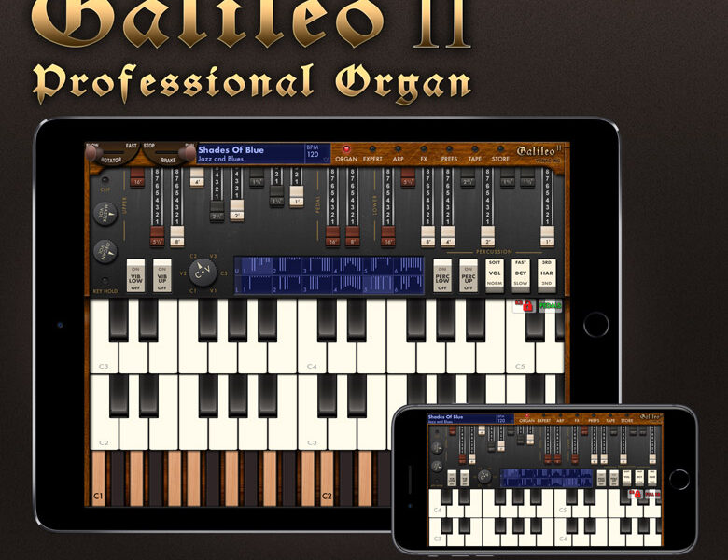The width and height of the screenshot is (728, 560).
Task: Open the PREFS tab on iPad
Action: pos(449,154)
